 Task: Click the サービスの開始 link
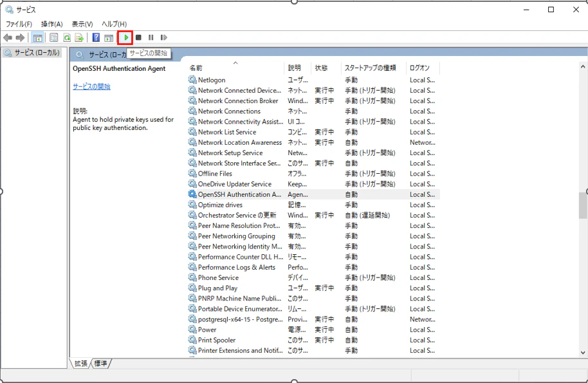coord(91,87)
